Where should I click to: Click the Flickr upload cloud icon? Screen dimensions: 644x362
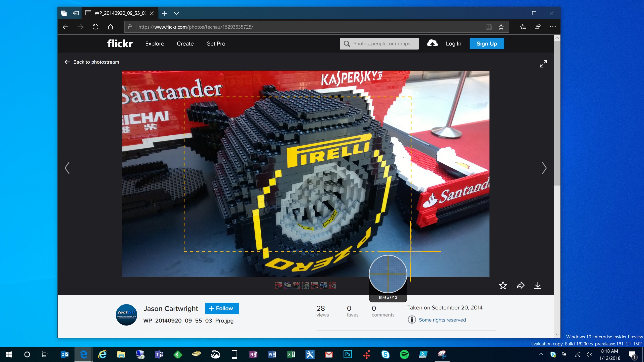[x=432, y=43]
